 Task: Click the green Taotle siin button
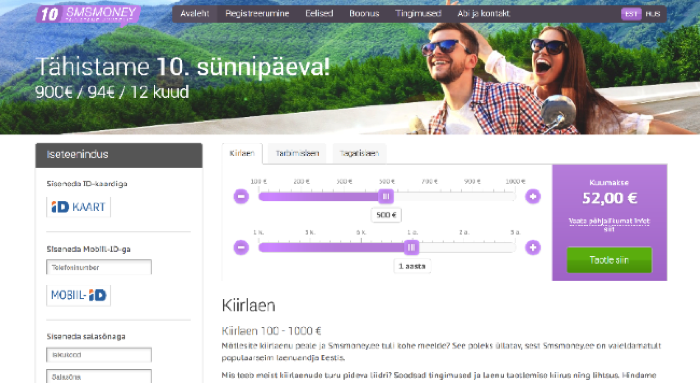pos(609,260)
